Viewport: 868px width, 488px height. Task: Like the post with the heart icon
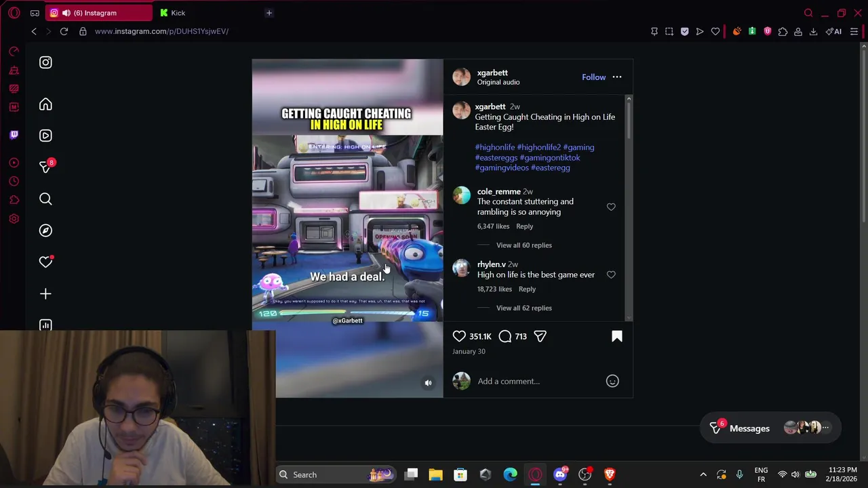tap(459, 336)
